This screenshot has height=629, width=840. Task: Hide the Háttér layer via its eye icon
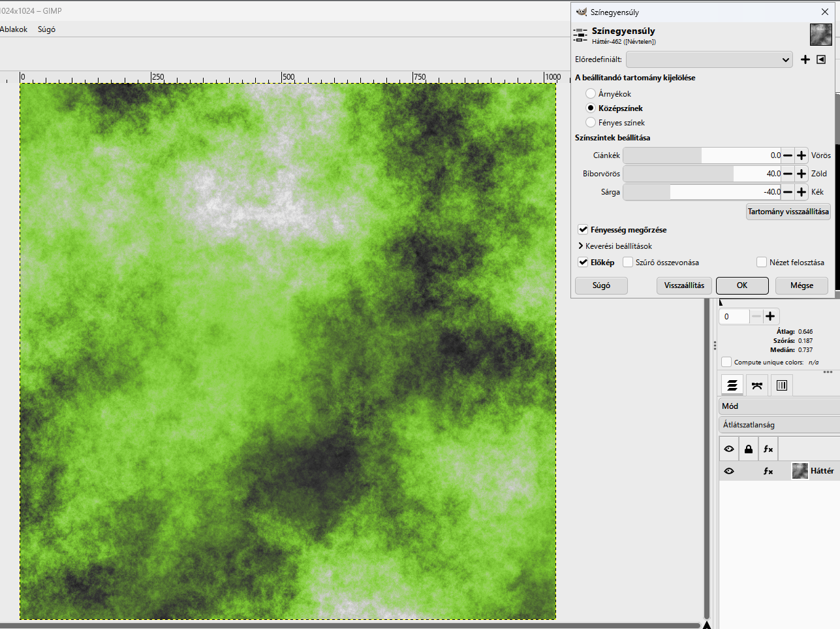[729, 471]
